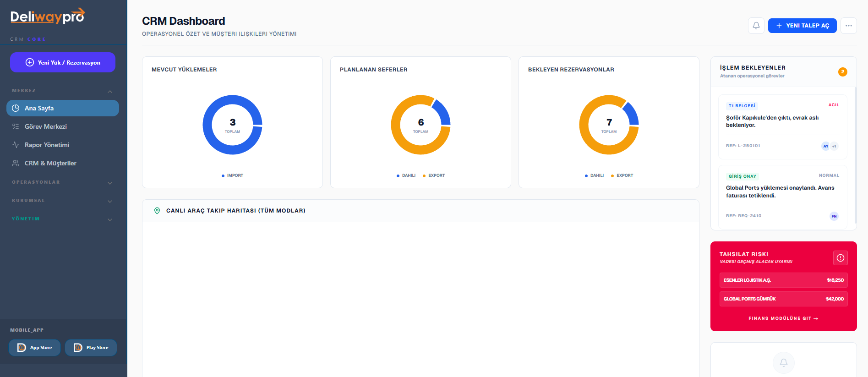Toggle DAHILI legend in Bekleyen Rezervasyonlar
Image resolution: width=868 pixels, height=377 pixels.
[x=594, y=175]
